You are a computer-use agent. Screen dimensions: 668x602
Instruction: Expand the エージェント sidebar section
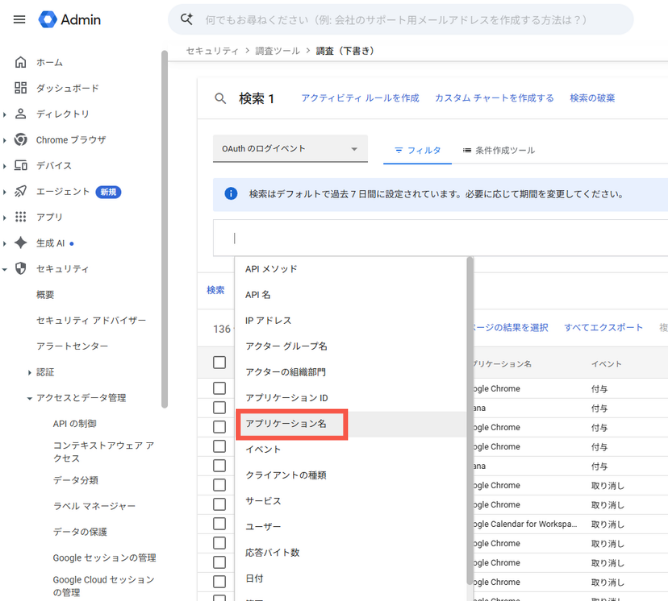point(4,192)
